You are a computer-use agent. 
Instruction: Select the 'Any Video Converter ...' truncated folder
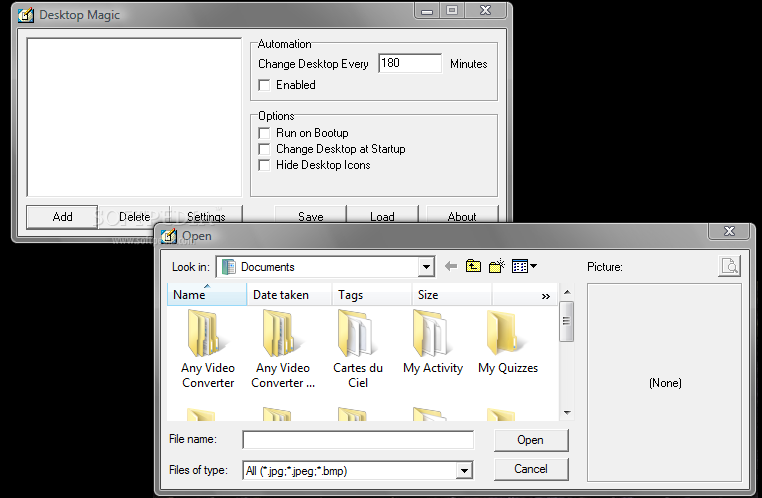283,349
